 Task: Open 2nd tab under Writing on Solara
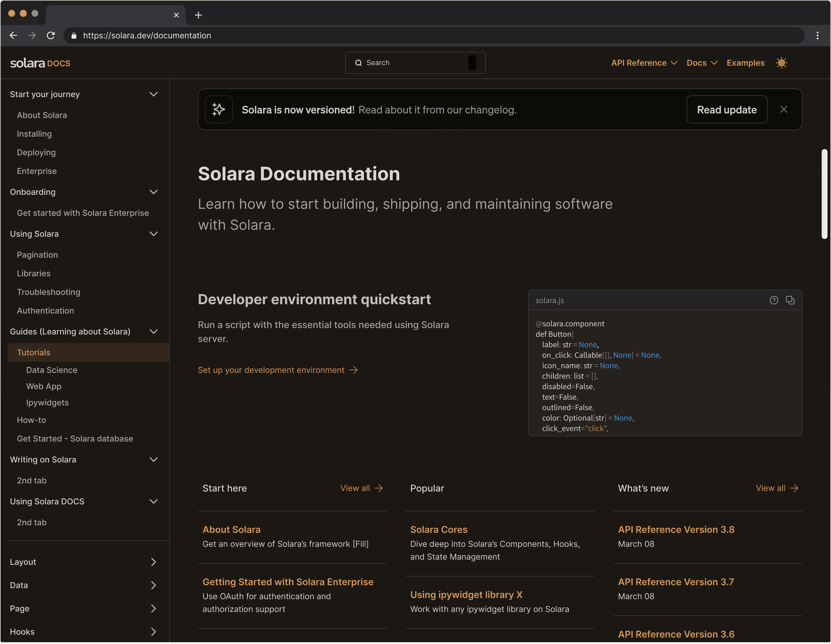(32, 481)
